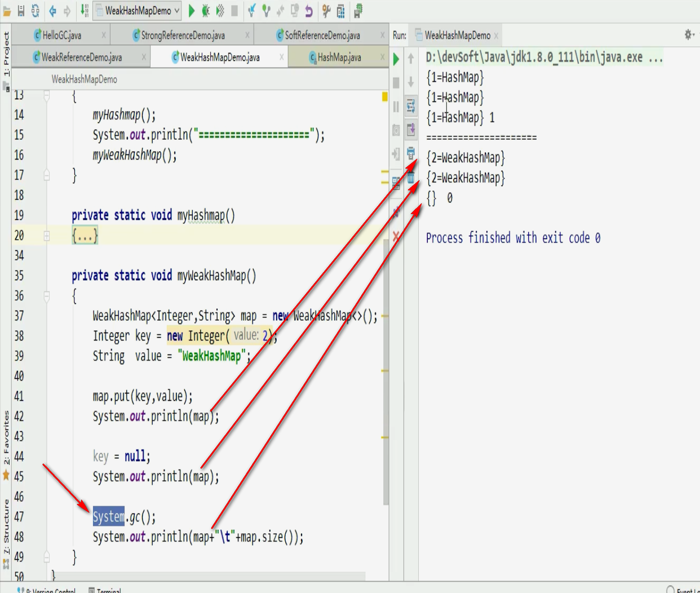This screenshot has height=593, width=700.
Task: Open Settings via the wrench icon
Action: click(x=326, y=10)
